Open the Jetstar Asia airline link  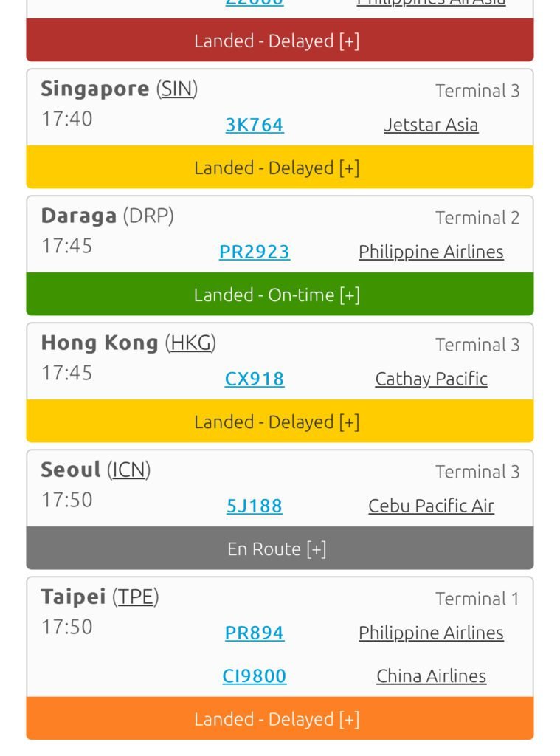coord(431,125)
